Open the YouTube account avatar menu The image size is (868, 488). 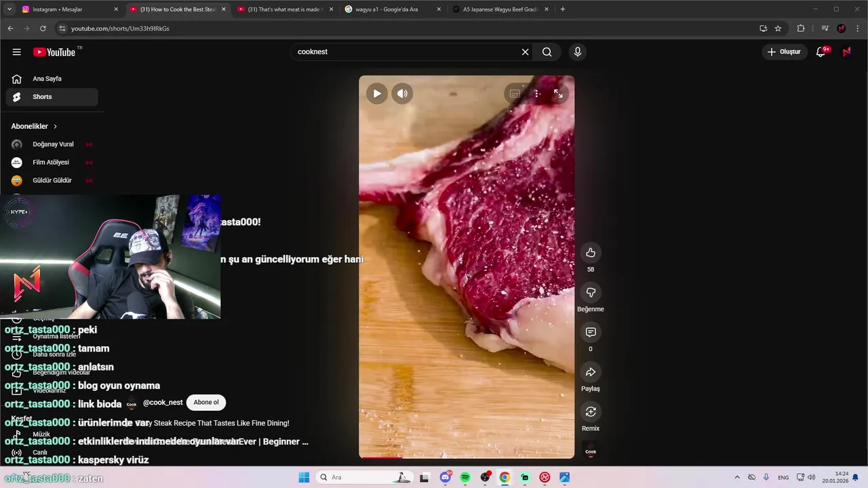[x=847, y=52]
